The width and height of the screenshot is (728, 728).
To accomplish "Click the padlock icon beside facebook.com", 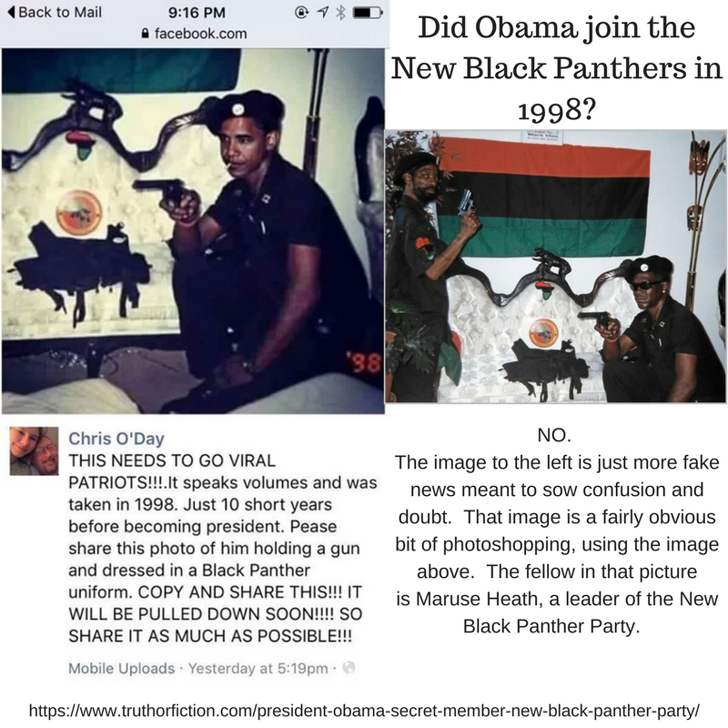I will [x=146, y=34].
